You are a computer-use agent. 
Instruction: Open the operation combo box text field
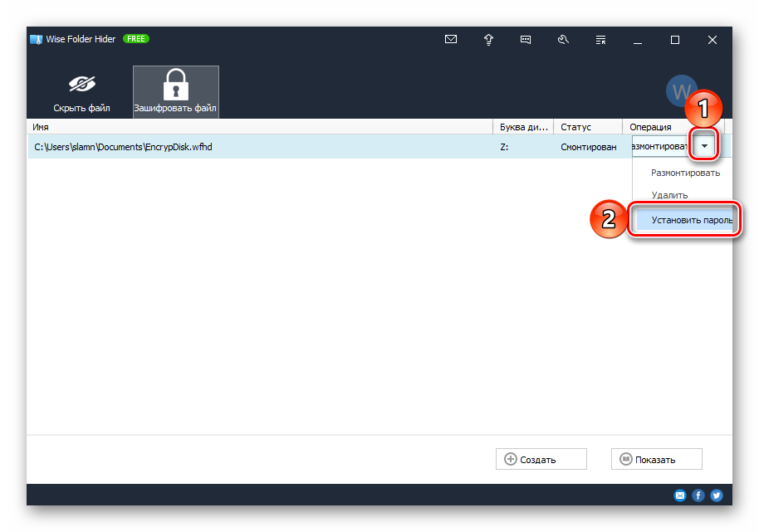[x=661, y=146]
